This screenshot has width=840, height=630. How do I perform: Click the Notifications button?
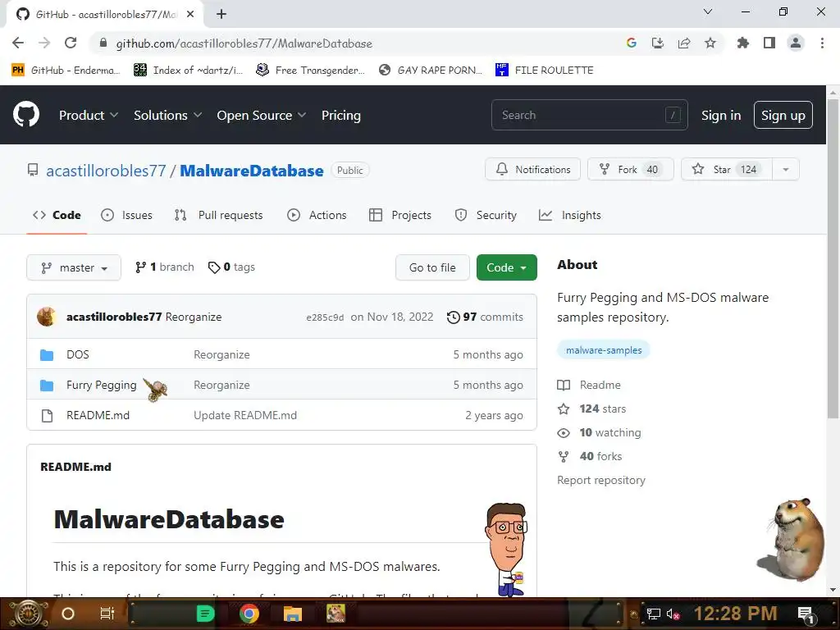tap(532, 169)
